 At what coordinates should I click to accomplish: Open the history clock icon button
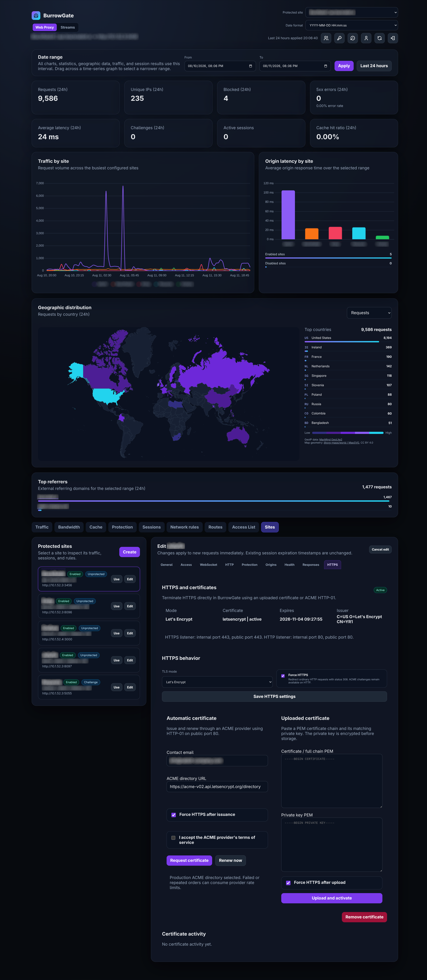pyautogui.click(x=352, y=38)
